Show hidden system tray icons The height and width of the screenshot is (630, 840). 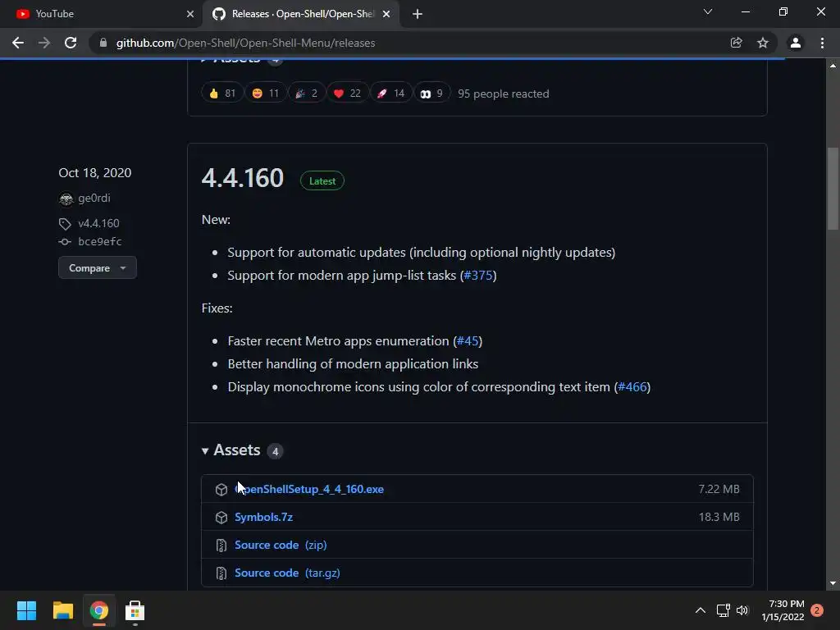coord(701,610)
